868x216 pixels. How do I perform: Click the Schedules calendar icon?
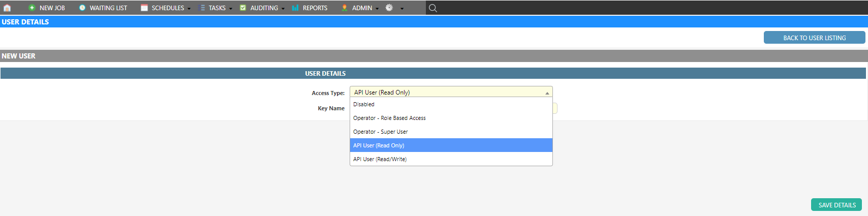tap(144, 8)
